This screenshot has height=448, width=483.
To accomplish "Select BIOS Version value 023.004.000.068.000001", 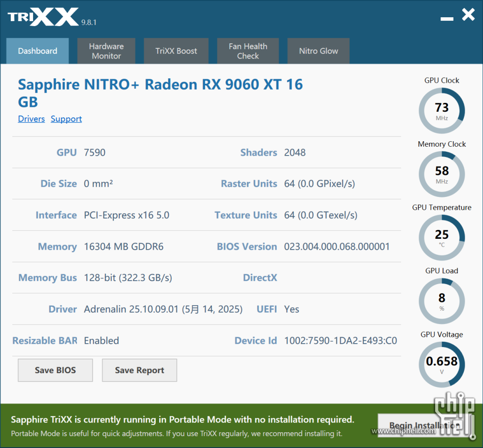I will coord(337,247).
